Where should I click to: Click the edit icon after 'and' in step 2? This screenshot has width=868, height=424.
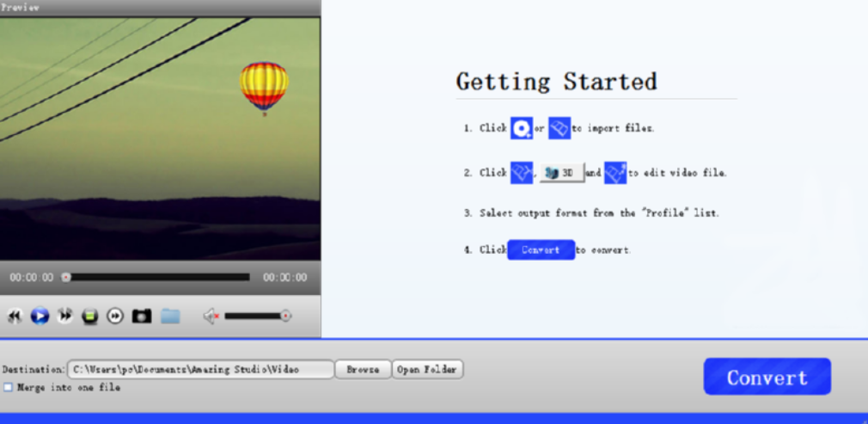coord(615,172)
